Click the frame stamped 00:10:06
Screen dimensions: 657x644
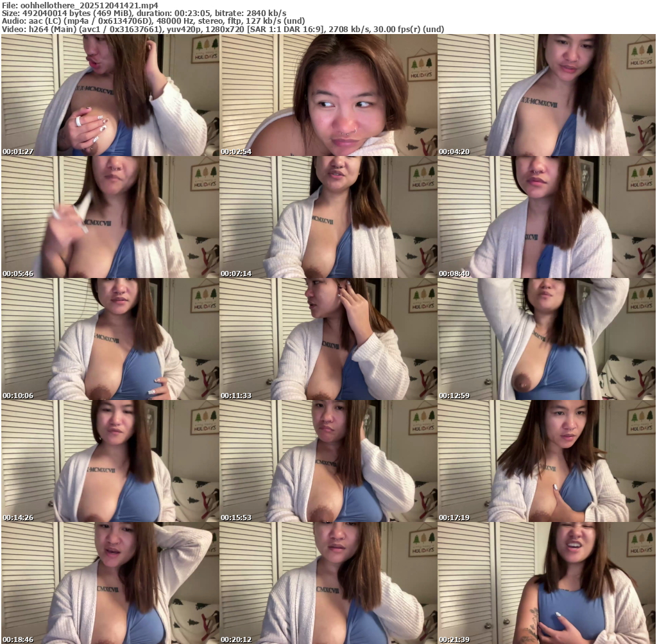coord(110,339)
